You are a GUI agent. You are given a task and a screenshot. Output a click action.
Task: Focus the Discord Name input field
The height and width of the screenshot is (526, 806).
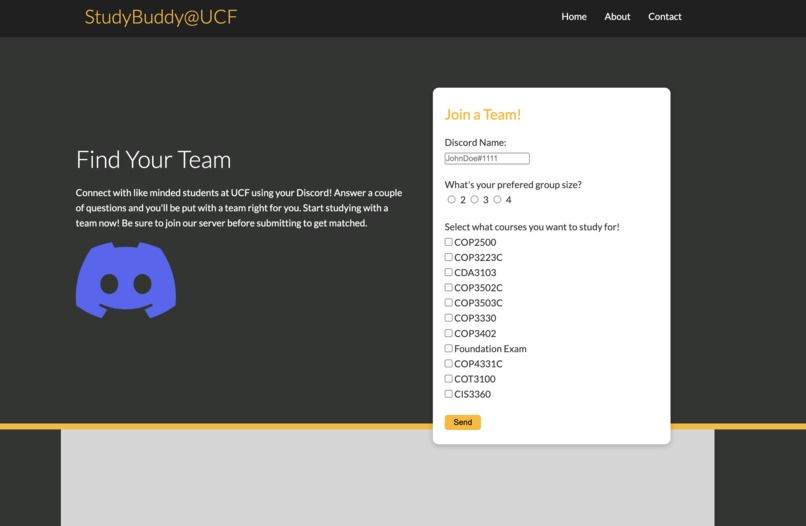tap(487, 158)
